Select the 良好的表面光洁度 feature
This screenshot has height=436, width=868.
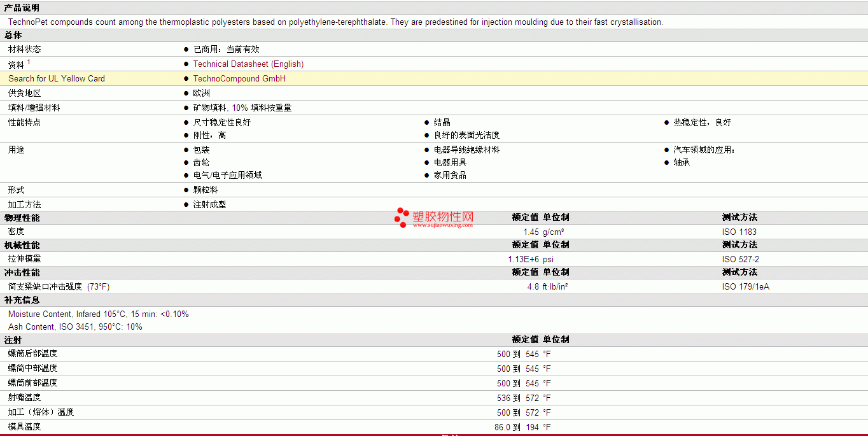[466, 135]
